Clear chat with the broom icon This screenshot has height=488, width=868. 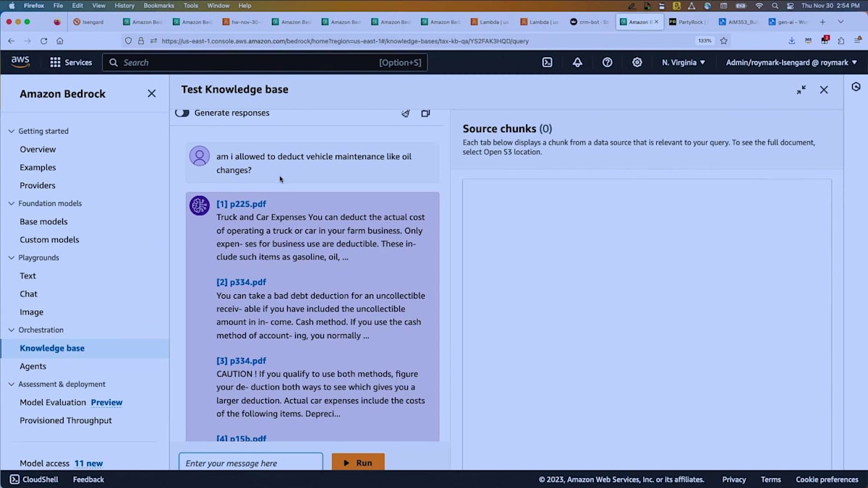pyautogui.click(x=405, y=113)
